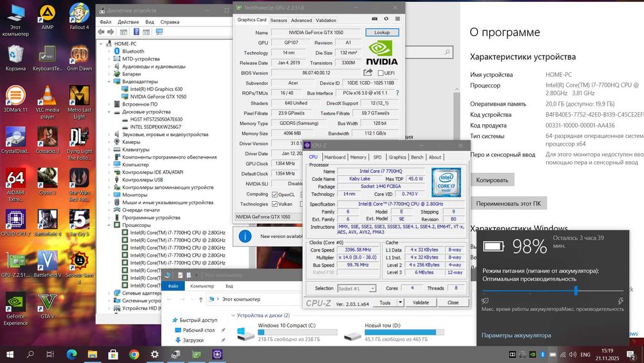Open the VLC media player shortcut
644x363 pixels.
point(47,103)
